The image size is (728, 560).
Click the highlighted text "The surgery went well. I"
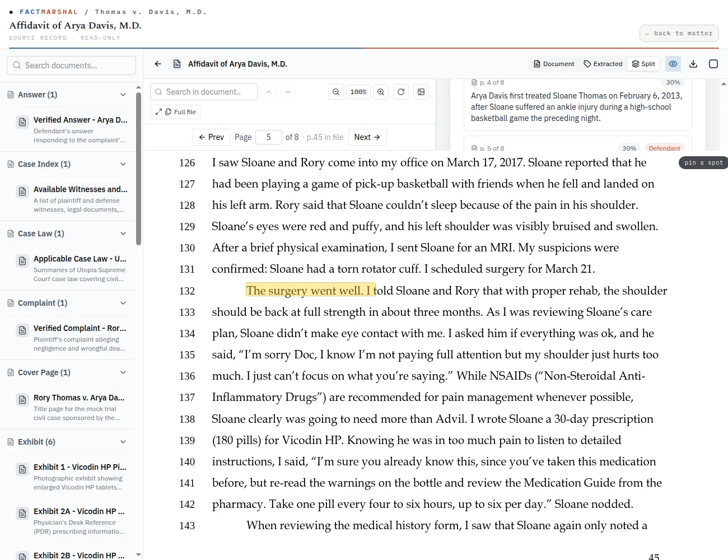pyautogui.click(x=310, y=290)
